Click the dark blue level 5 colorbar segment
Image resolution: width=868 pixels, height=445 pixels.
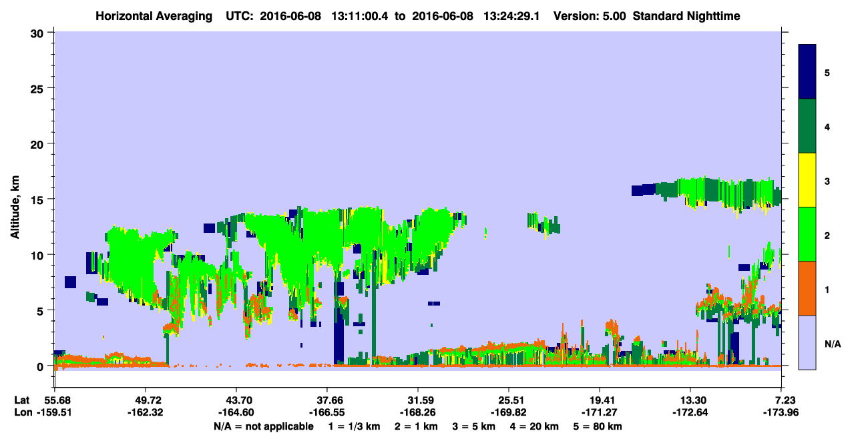tap(807, 72)
